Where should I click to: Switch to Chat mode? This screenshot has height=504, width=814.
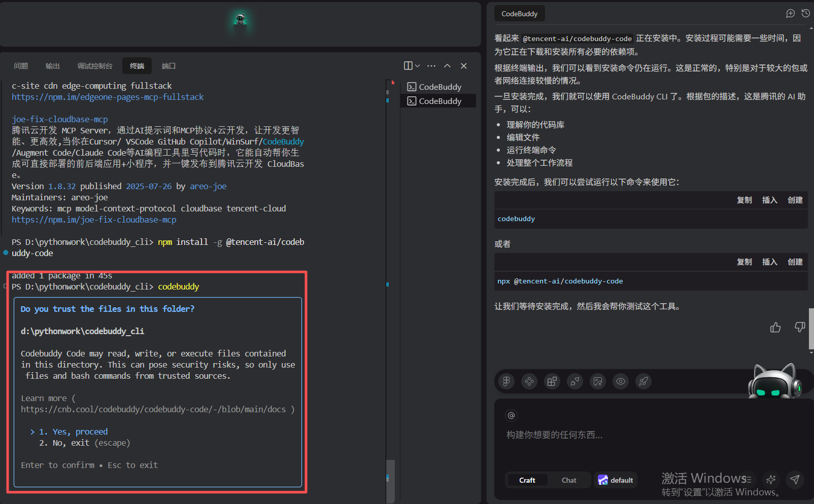pyautogui.click(x=569, y=480)
